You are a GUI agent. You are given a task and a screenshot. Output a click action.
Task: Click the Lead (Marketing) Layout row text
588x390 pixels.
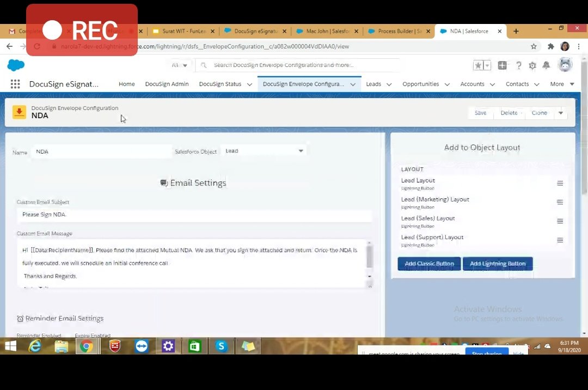[x=435, y=199]
